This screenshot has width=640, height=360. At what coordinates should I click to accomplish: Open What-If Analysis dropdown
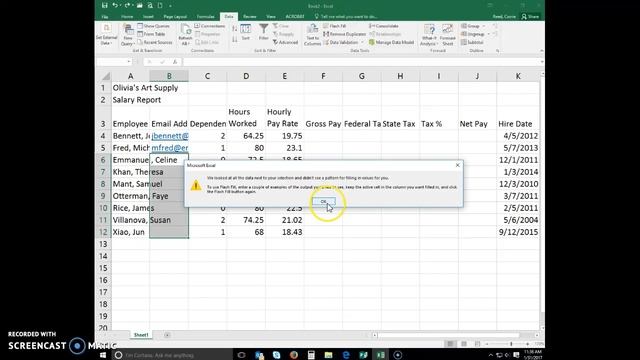click(x=429, y=34)
